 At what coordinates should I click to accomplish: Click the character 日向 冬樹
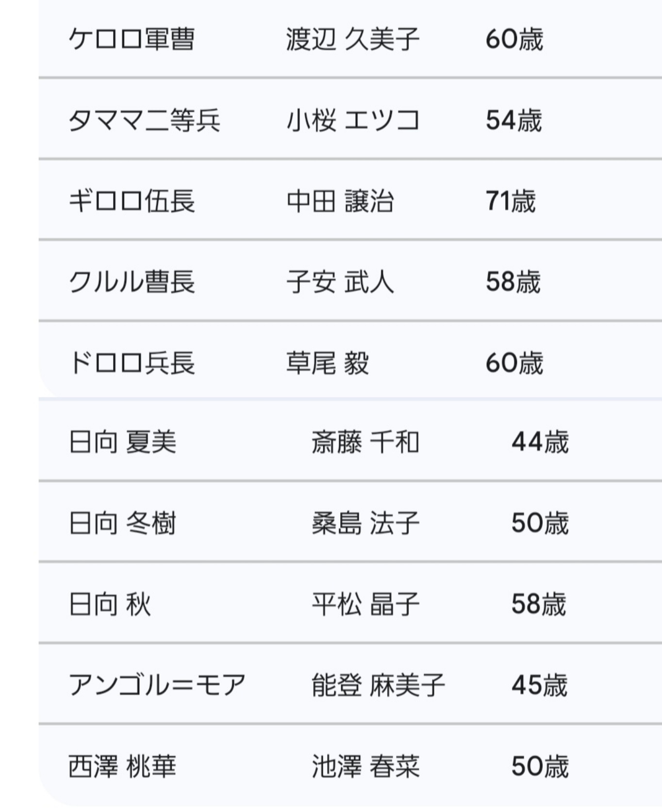tap(122, 523)
